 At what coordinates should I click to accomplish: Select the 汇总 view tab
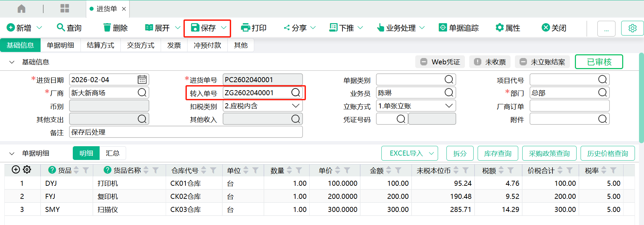pos(112,153)
